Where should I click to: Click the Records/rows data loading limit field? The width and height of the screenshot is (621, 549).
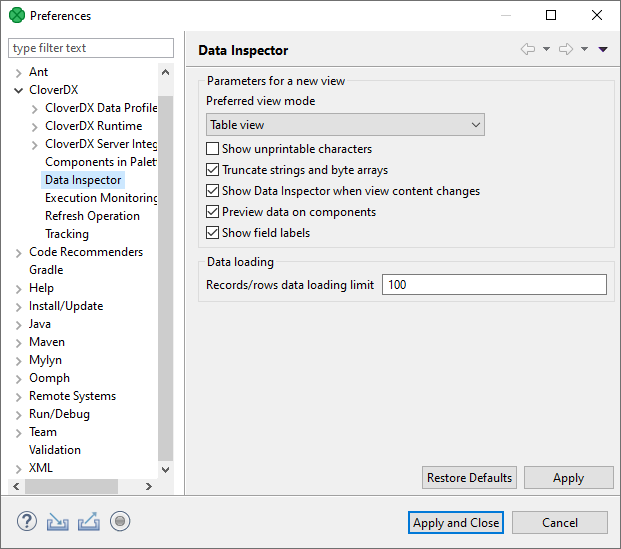click(494, 284)
